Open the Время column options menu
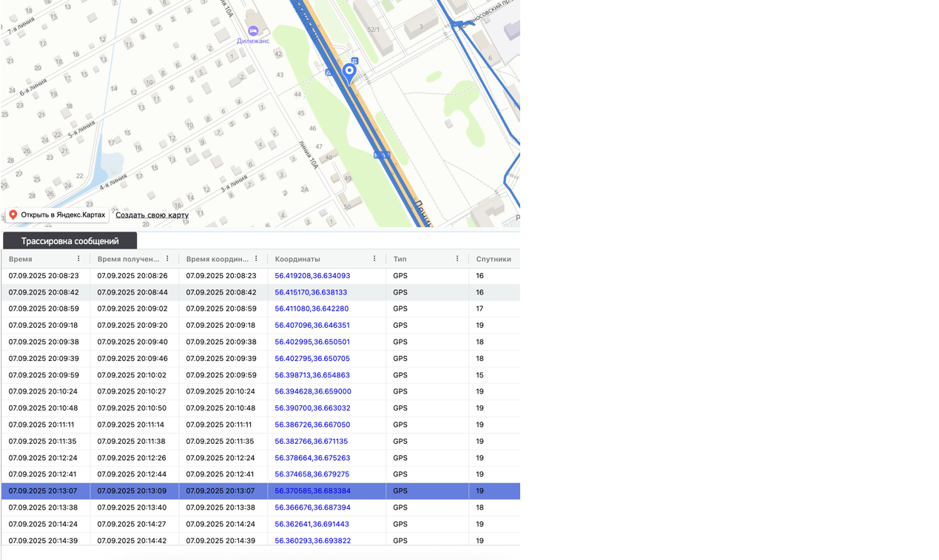The height and width of the screenshot is (560, 939). coord(78,259)
